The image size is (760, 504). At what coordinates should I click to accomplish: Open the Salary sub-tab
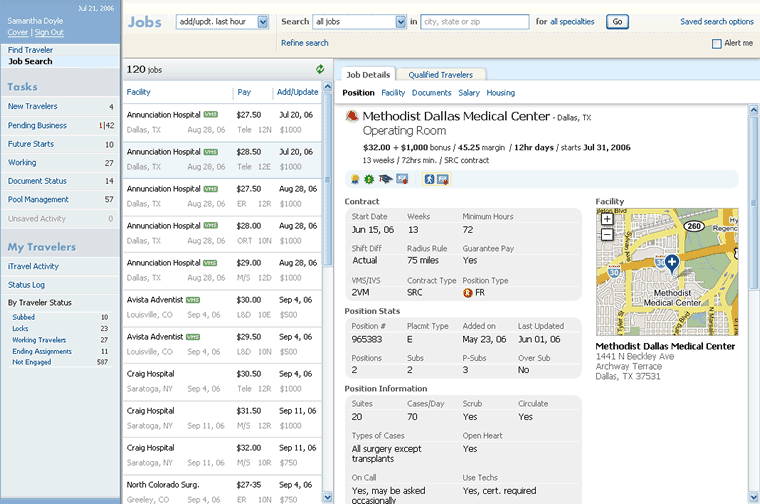pos(469,93)
